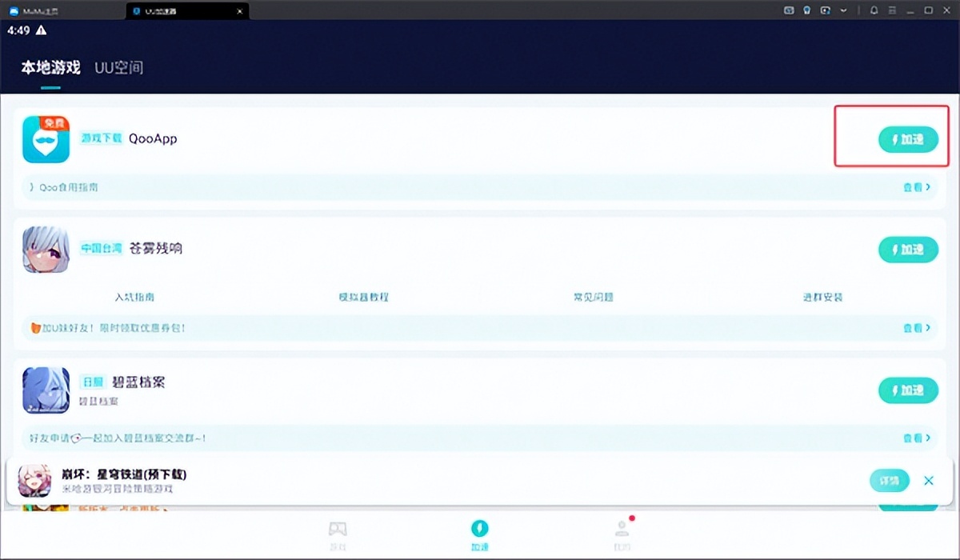Click the 加U妹好友 coupon text

pyautogui.click(x=114, y=328)
